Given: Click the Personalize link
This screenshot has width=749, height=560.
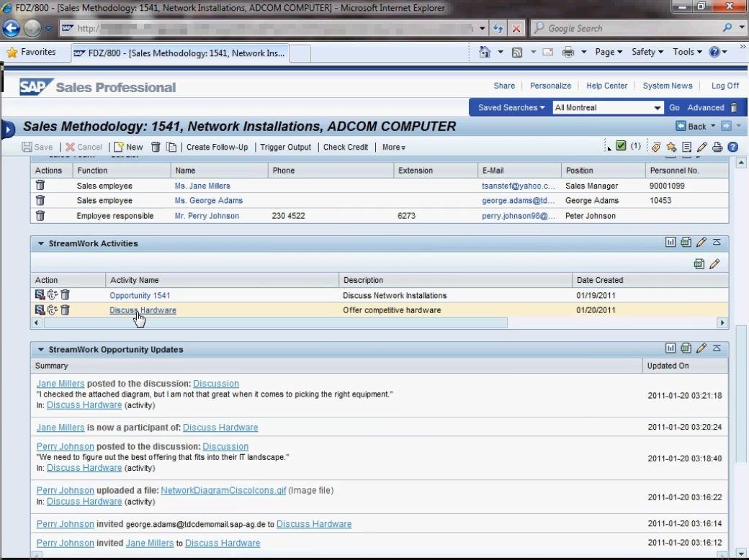Looking at the screenshot, I should pos(550,86).
